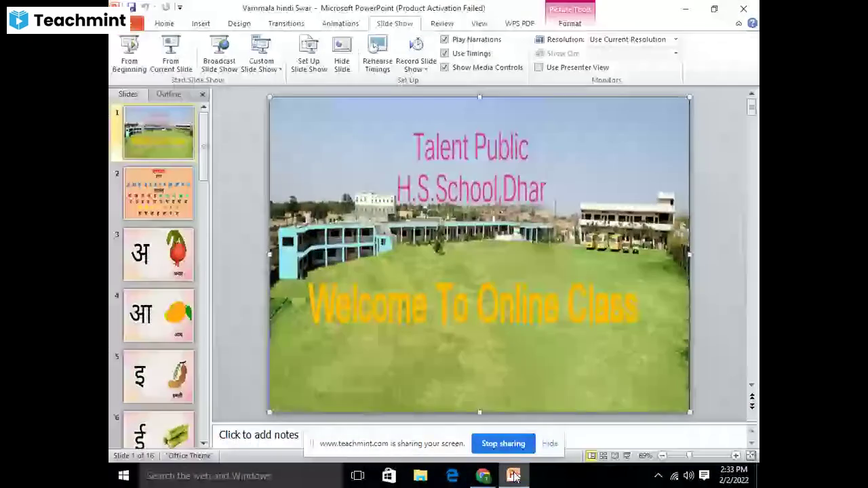Viewport: 868px width, 488px height.
Task: Toggle Show Media Controls checkbox
Action: pyautogui.click(x=445, y=67)
